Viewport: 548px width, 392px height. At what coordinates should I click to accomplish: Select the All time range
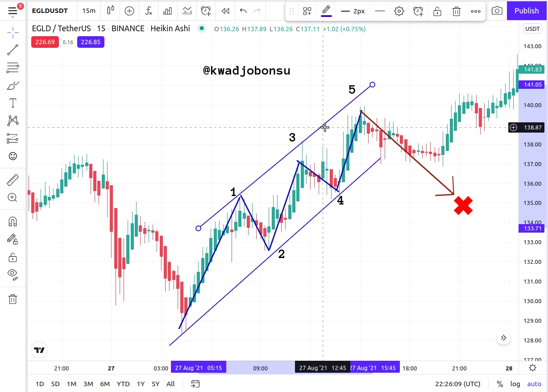click(170, 384)
